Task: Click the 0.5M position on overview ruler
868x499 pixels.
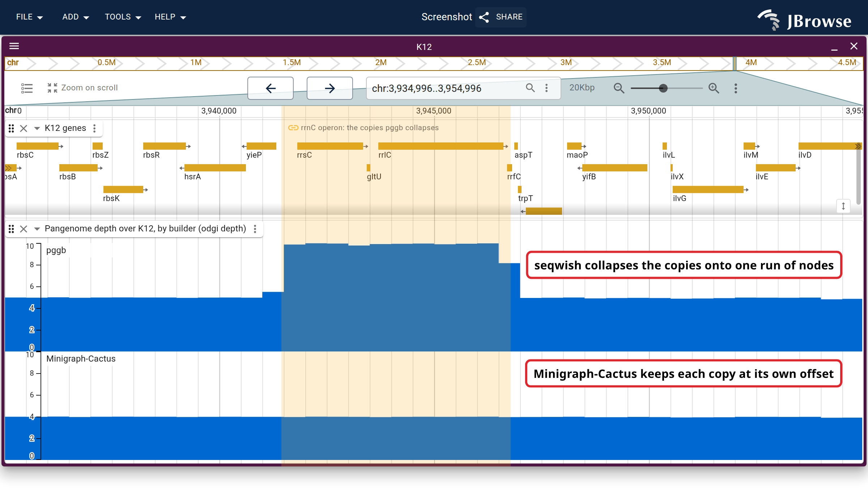Action: coord(107,63)
